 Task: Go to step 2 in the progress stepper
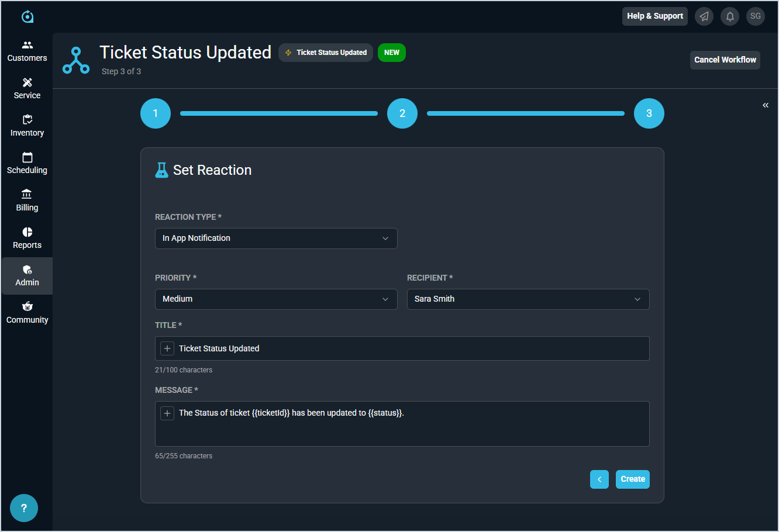coord(402,113)
